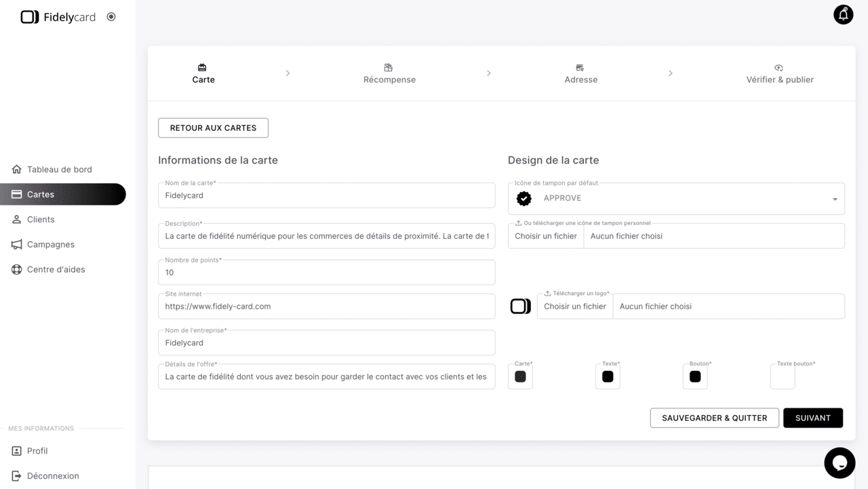The image size is (868, 489).
Task: Open the default stamp icon dropdown
Action: click(x=676, y=199)
